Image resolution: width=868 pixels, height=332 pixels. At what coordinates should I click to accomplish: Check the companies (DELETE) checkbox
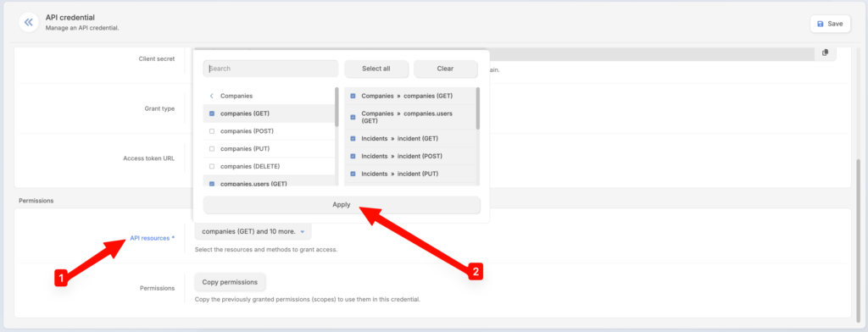[212, 167]
